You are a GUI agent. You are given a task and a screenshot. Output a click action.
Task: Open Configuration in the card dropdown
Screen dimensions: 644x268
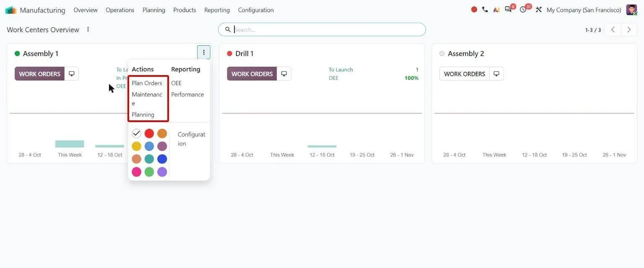191,139
